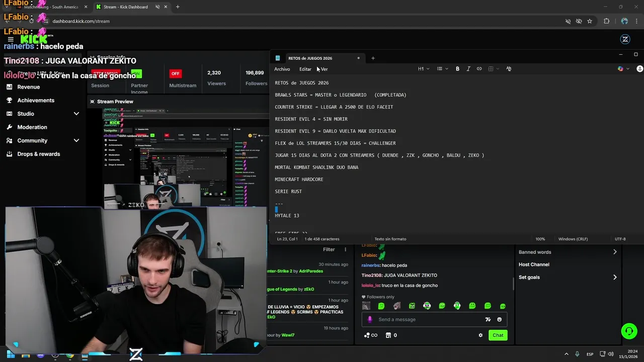Add a new Notepad tab with plus
This screenshot has width=644, height=362.
click(373, 58)
